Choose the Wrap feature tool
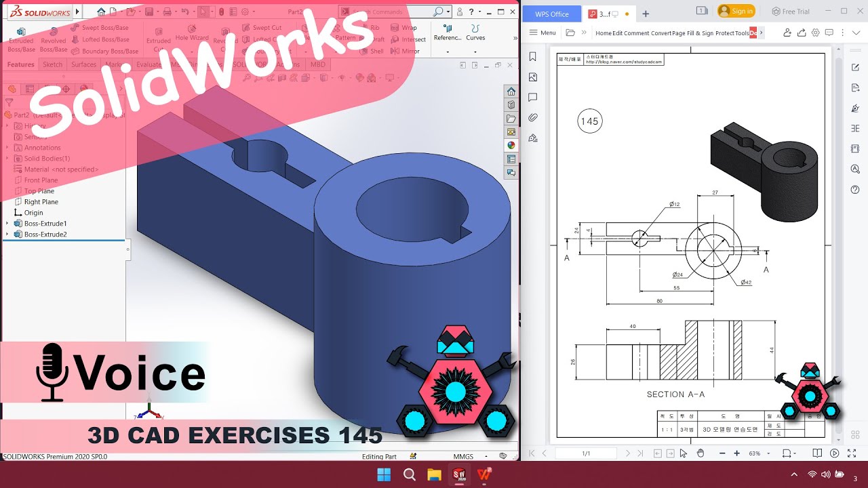This screenshot has width=868, height=488. (x=403, y=28)
